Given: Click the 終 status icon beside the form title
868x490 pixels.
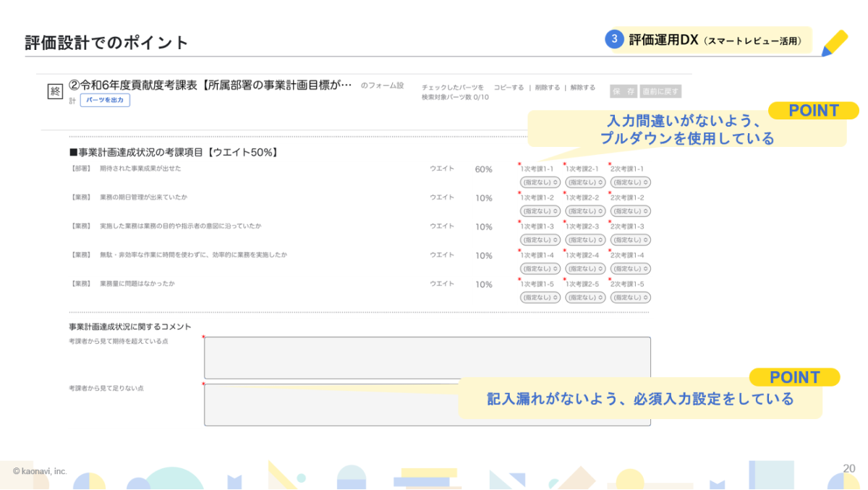Looking at the screenshot, I should point(55,92).
